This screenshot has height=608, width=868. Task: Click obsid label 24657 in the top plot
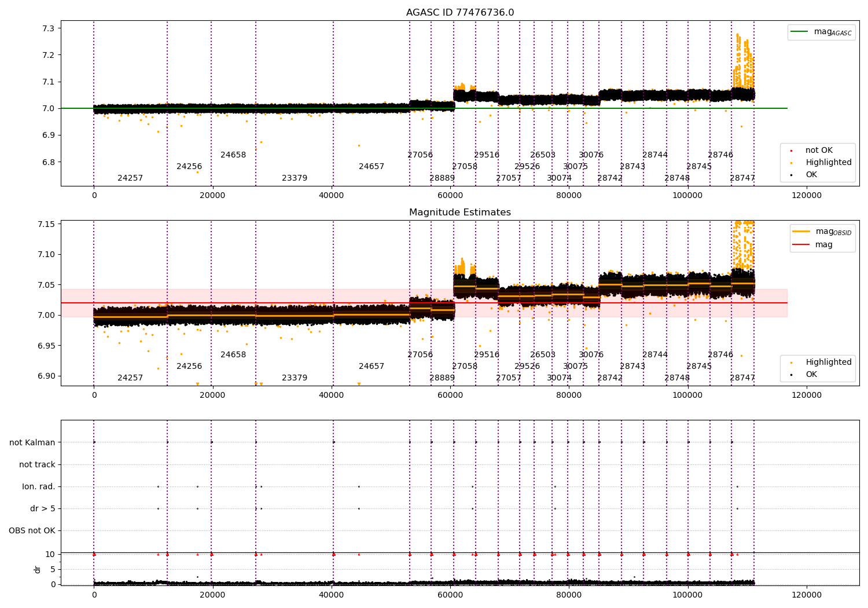(x=372, y=167)
